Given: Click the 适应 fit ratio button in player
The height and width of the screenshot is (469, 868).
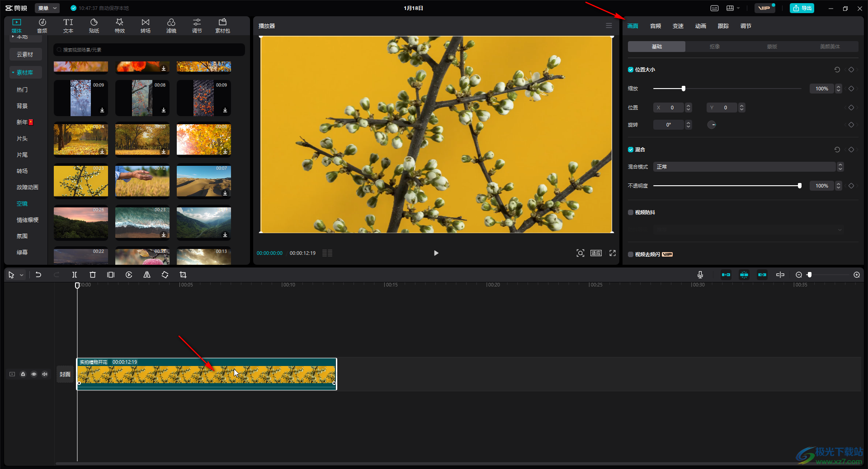Looking at the screenshot, I should pos(596,253).
